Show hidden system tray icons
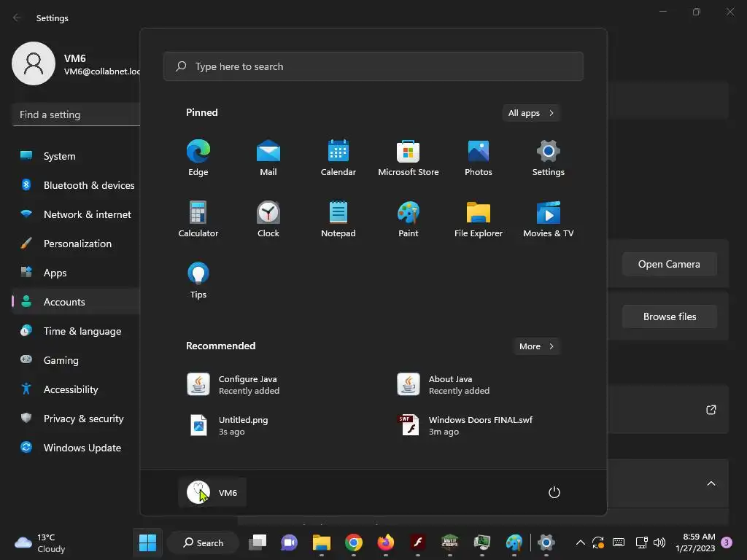Viewport: 747px width, 560px height. tap(580, 542)
